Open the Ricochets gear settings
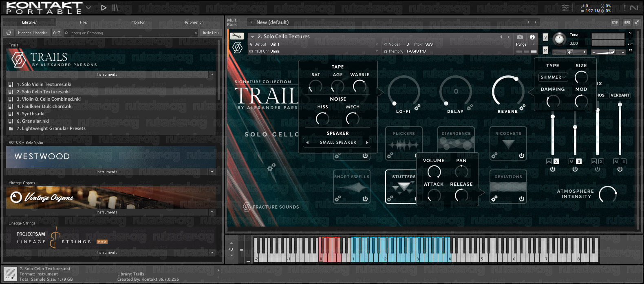644x284 pixels. coord(494,155)
